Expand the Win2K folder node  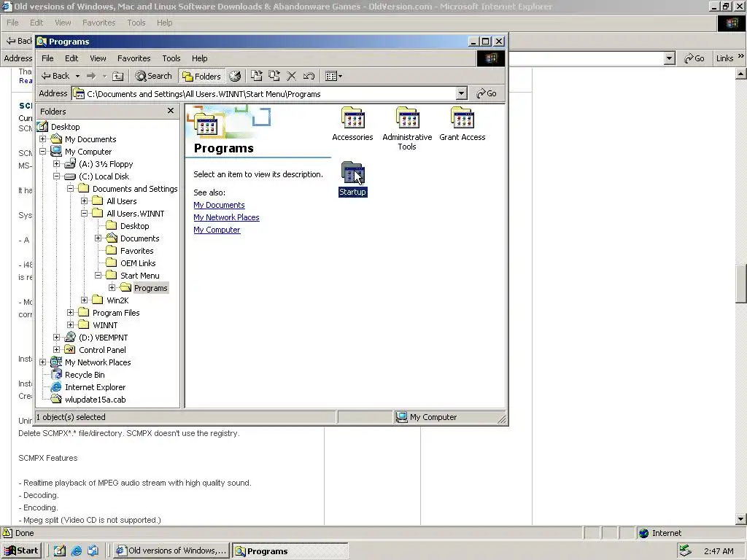click(x=84, y=300)
